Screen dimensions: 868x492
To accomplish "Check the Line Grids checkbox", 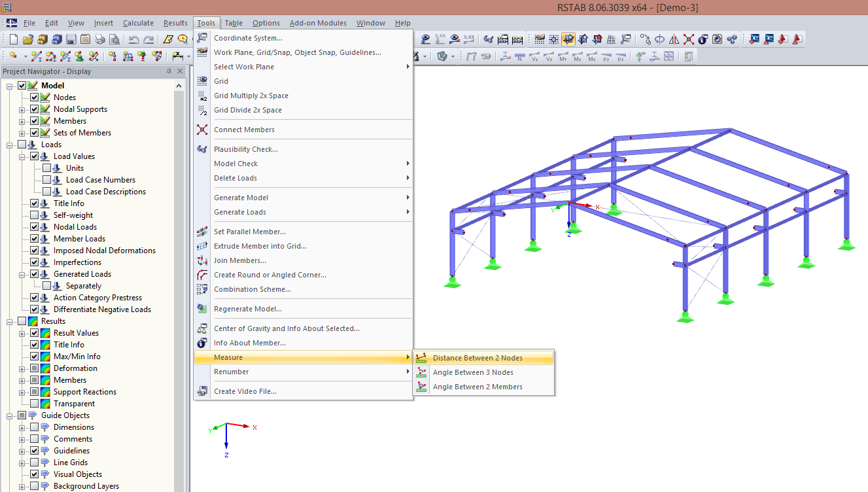I will click(x=35, y=463).
